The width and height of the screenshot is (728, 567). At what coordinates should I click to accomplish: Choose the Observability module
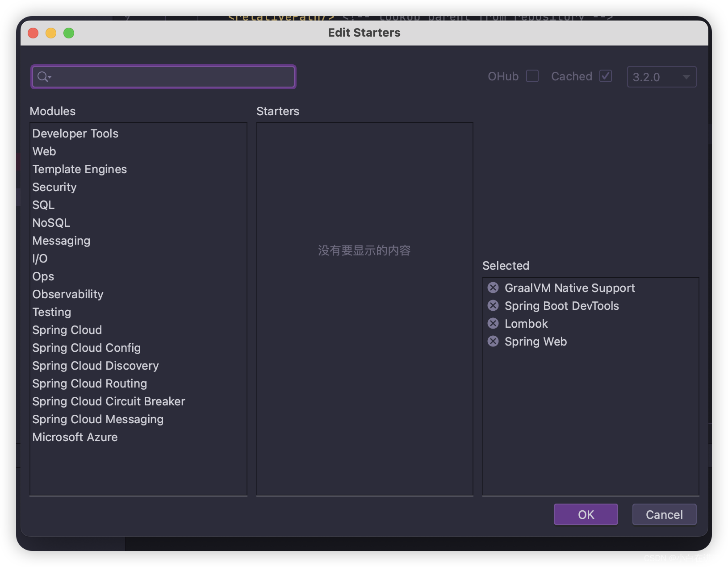click(138, 294)
